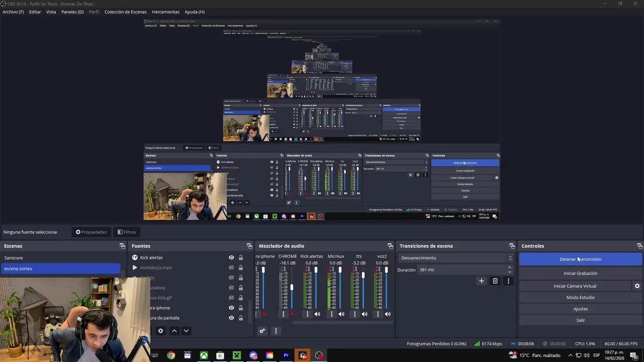Screen dimensions: 644x362
Task: Decrease transition duration with down arrow
Action: [x=509, y=272]
